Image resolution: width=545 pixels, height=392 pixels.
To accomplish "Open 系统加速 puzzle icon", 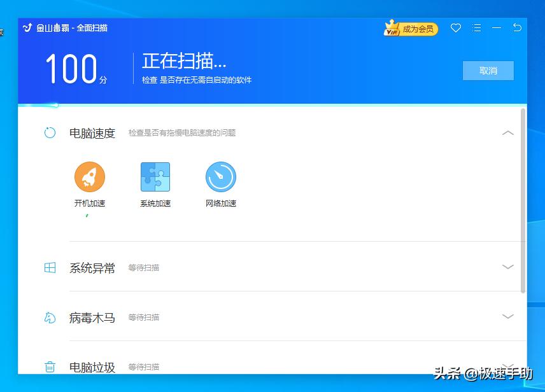I will click(x=155, y=177).
